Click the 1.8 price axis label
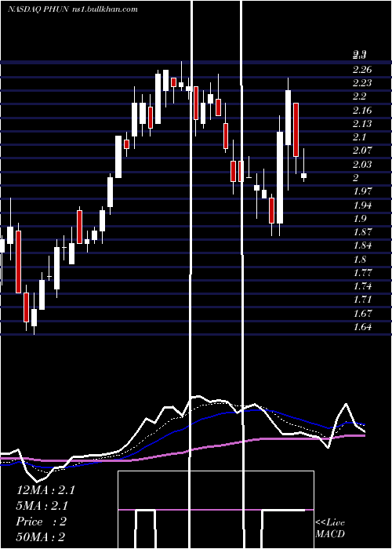The width and height of the screenshot is (392, 549). pos(359,259)
